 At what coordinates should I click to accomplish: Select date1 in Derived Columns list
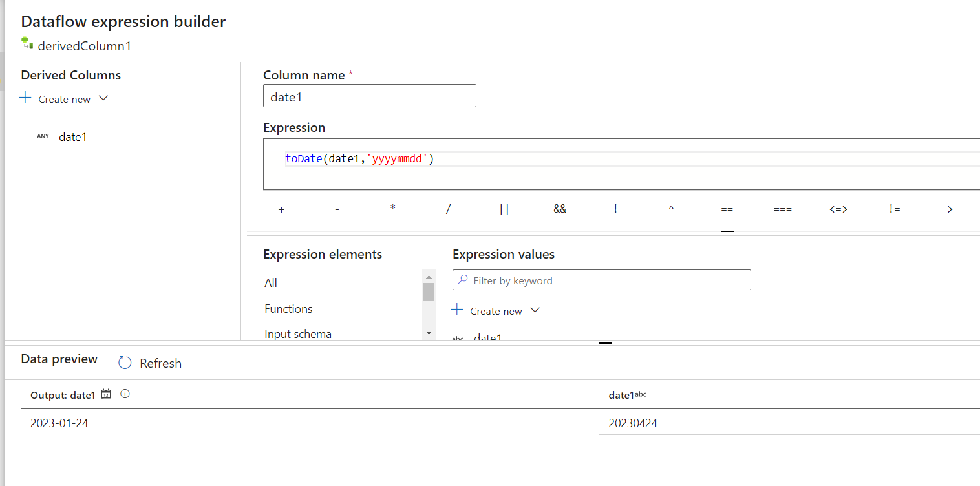pos(72,137)
